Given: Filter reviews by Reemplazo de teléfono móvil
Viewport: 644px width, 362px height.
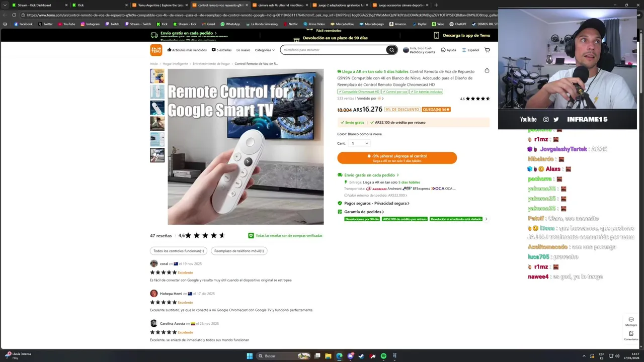Looking at the screenshot, I should tap(239, 251).
